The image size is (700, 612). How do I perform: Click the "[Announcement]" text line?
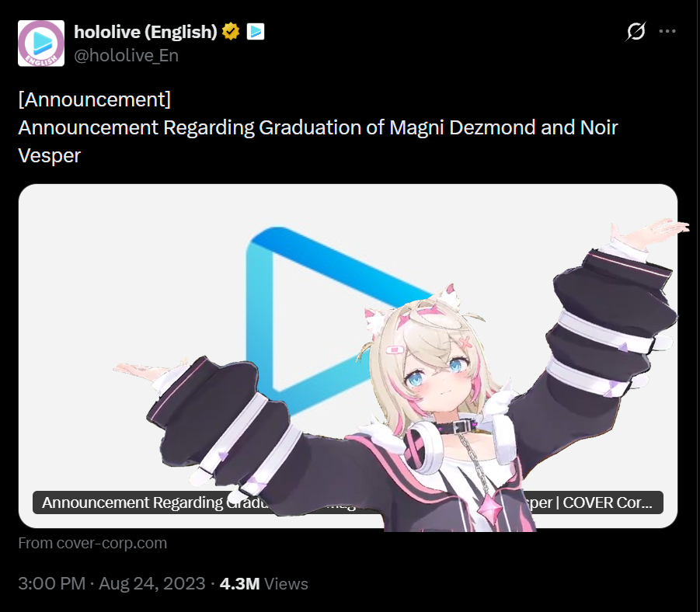point(95,99)
